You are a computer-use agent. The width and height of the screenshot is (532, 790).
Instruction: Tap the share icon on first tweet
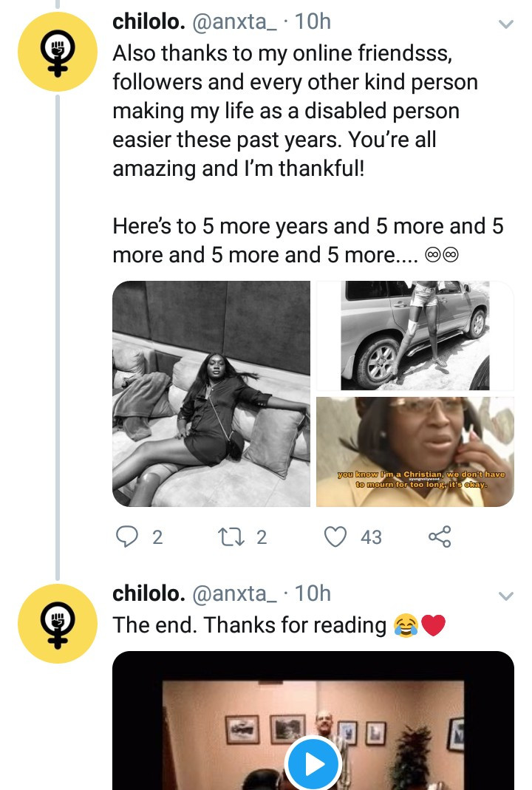coord(440,537)
